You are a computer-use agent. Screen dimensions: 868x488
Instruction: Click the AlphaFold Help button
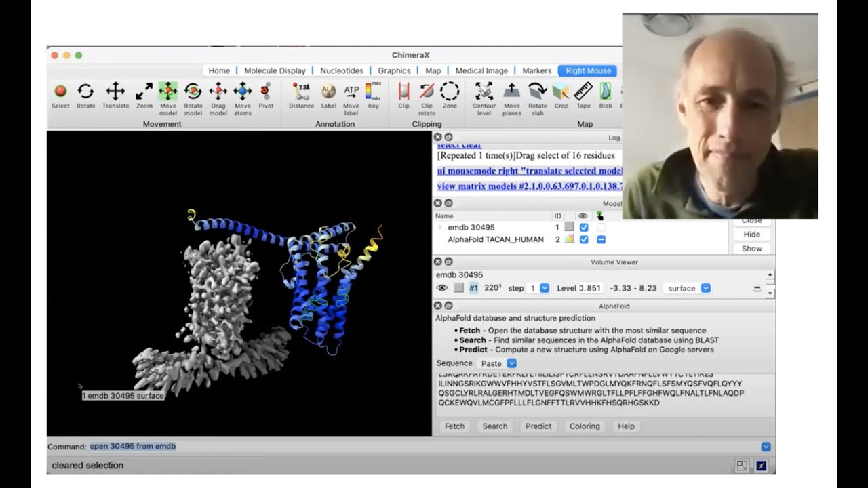[x=626, y=426]
